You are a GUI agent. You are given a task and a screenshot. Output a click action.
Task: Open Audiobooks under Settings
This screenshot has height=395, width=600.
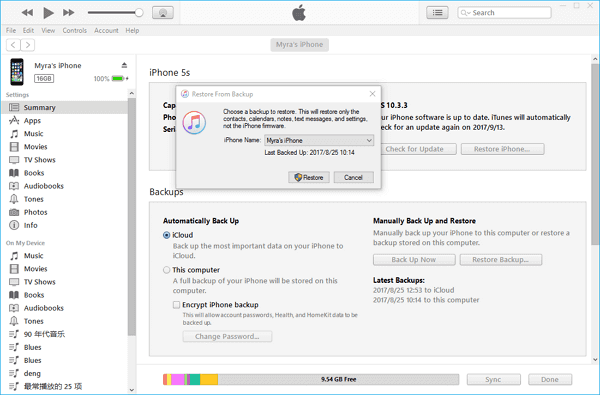pyautogui.click(x=65, y=186)
